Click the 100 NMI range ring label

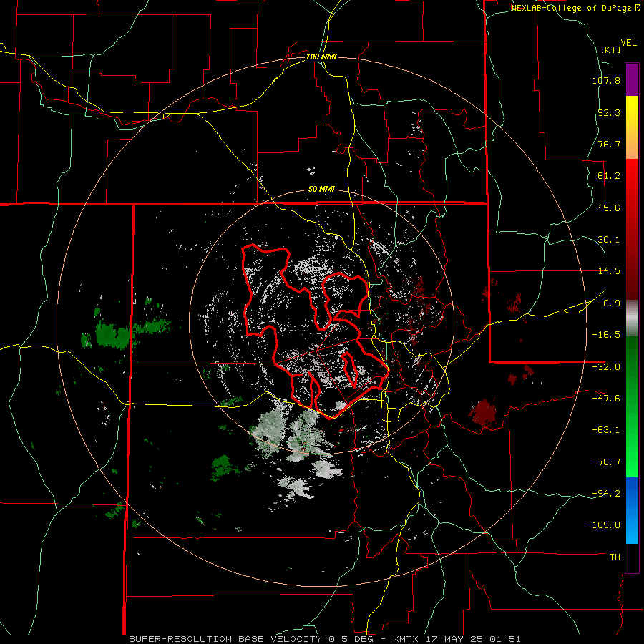coord(321,57)
